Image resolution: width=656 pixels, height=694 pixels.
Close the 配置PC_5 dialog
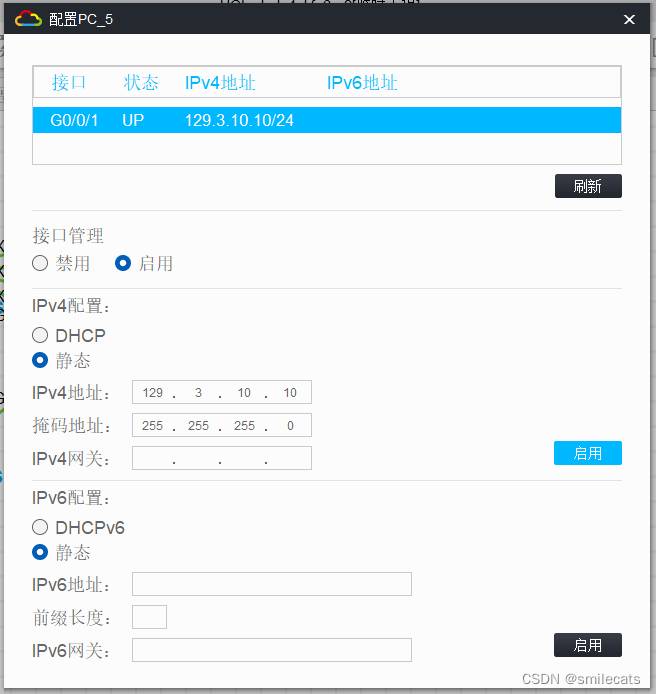click(x=629, y=19)
